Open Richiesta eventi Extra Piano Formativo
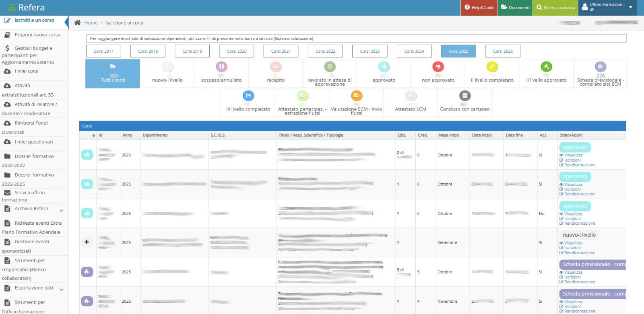 pyautogui.click(x=34, y=228)
